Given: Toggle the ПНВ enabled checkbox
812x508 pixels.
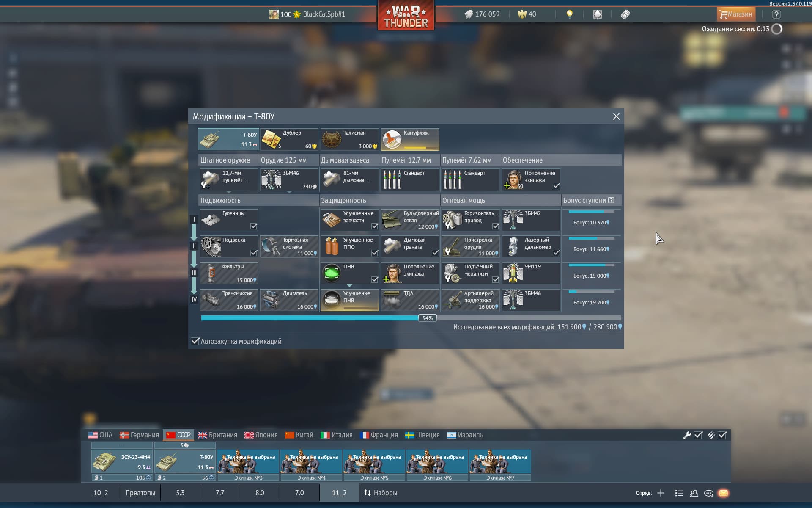Looking at the screenshot, I should coord(375,279).
